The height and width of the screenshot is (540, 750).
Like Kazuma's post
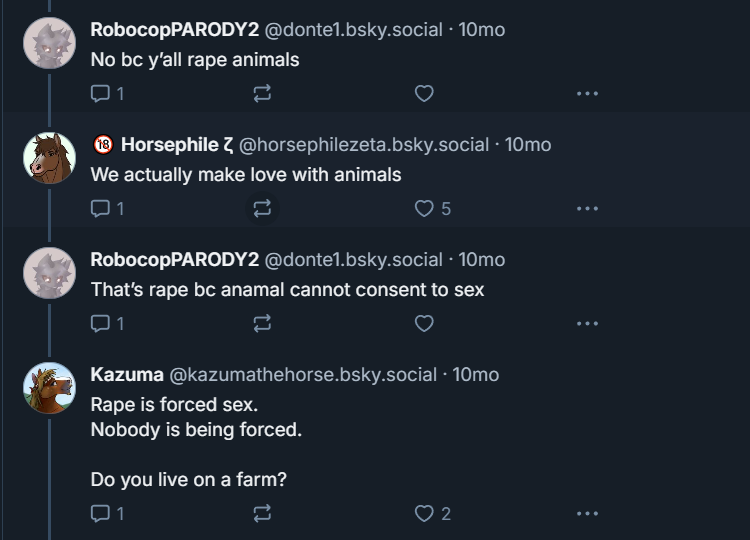[x=424, y=513]
